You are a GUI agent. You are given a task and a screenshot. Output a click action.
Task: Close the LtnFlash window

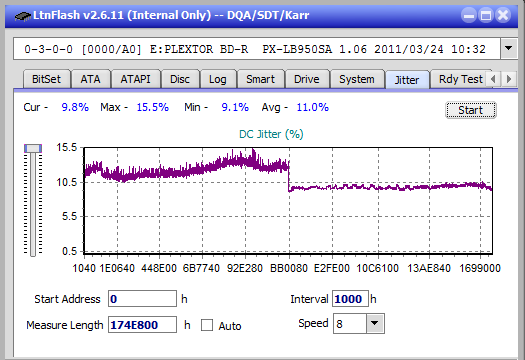(x=503, y=15)
